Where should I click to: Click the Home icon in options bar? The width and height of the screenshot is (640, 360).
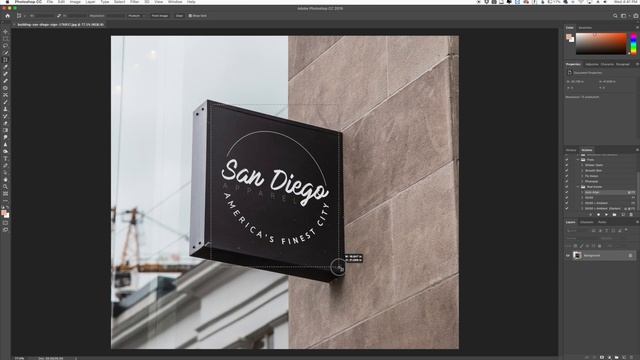pyautogui.click(x=7, y=16)
